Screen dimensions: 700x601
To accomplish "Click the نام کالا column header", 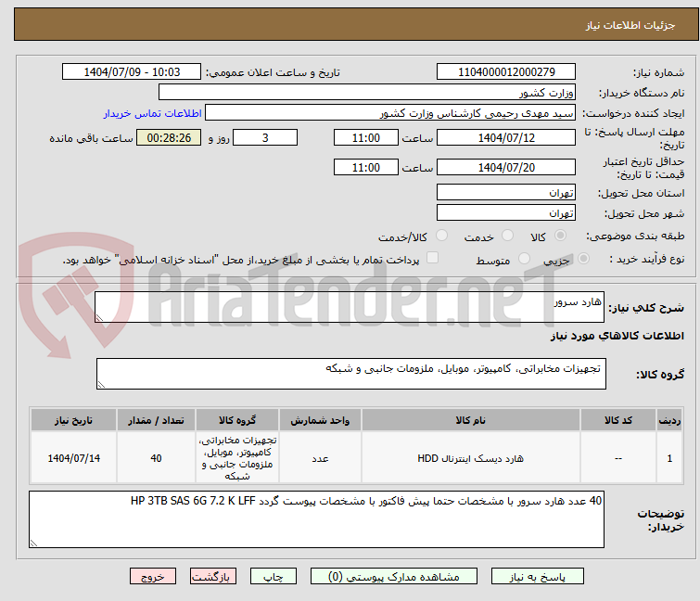I will click(471, 420).
